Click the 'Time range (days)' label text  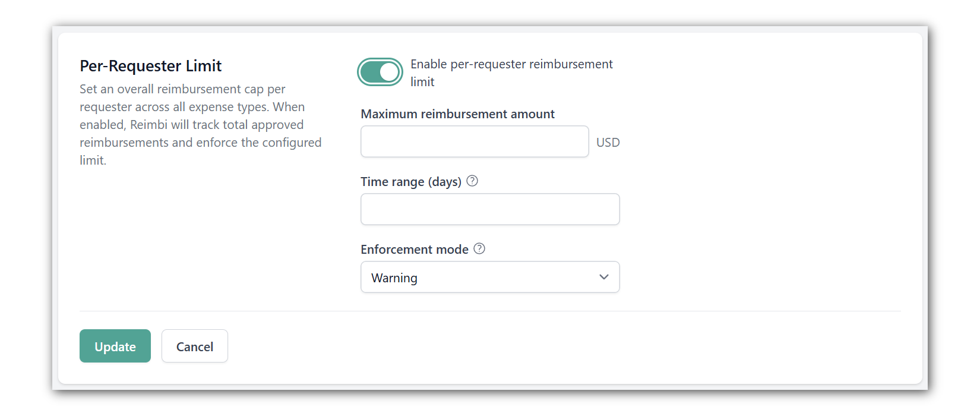(x=411, y=182)
